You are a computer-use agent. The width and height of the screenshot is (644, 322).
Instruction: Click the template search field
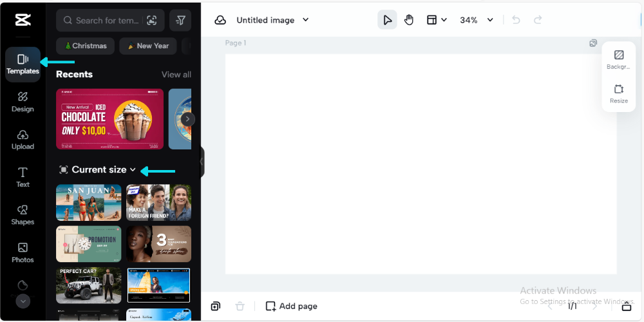(x=110, y=21)
